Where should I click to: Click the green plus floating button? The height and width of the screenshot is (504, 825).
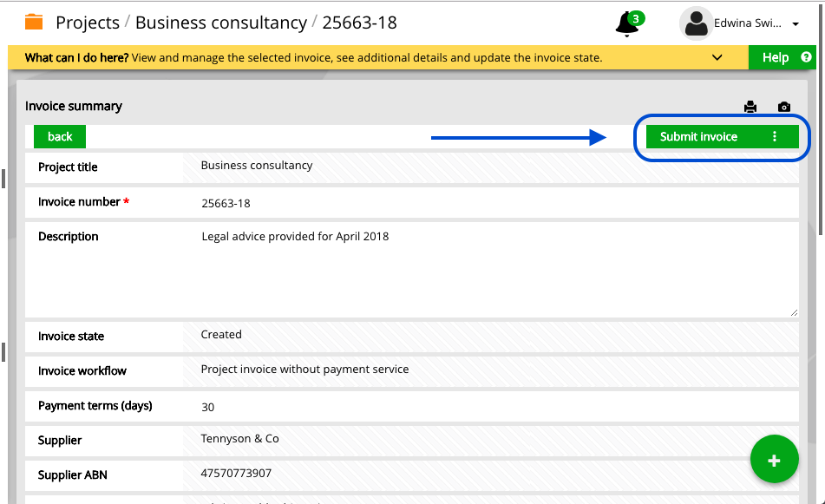774,459
